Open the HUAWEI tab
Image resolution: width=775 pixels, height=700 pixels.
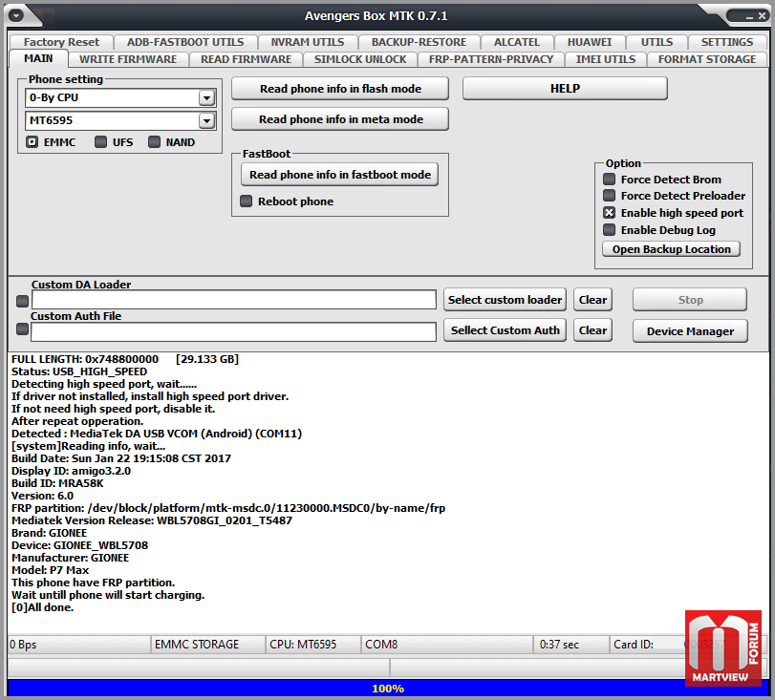[x=590, y=42]
